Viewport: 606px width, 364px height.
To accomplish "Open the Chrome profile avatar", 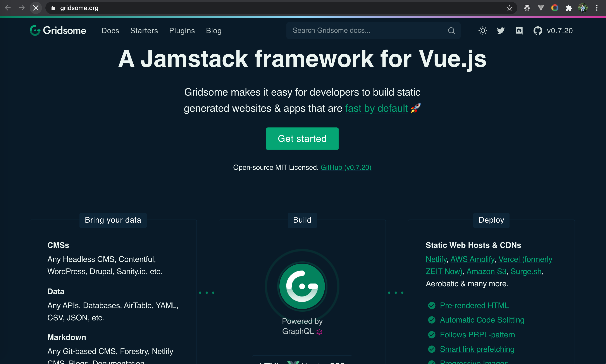I will point(583,8).
